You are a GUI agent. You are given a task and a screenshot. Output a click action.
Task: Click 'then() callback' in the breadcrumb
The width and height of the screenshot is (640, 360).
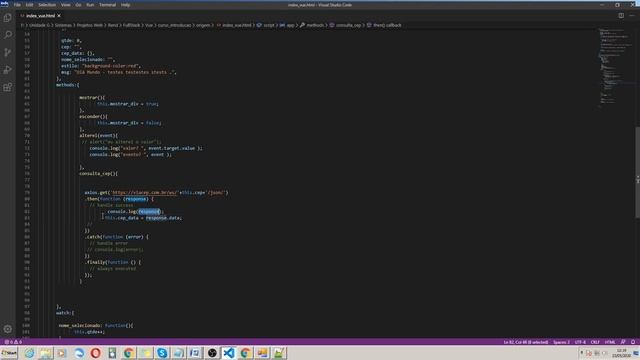(387, 25)
